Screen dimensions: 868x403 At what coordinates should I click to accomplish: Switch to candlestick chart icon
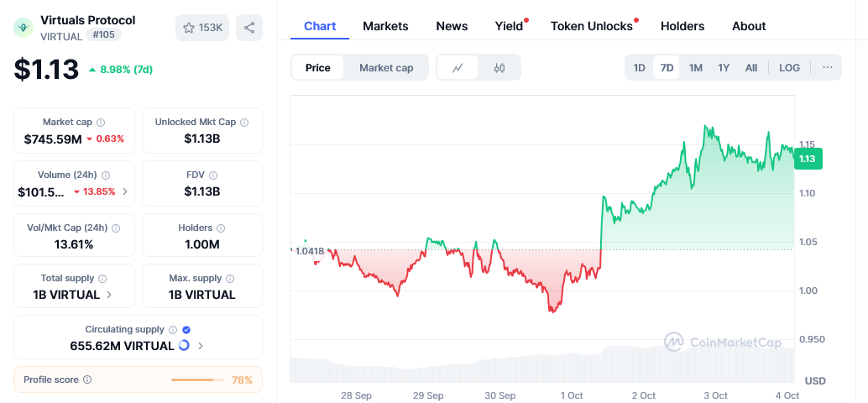(x=499, y=68)
